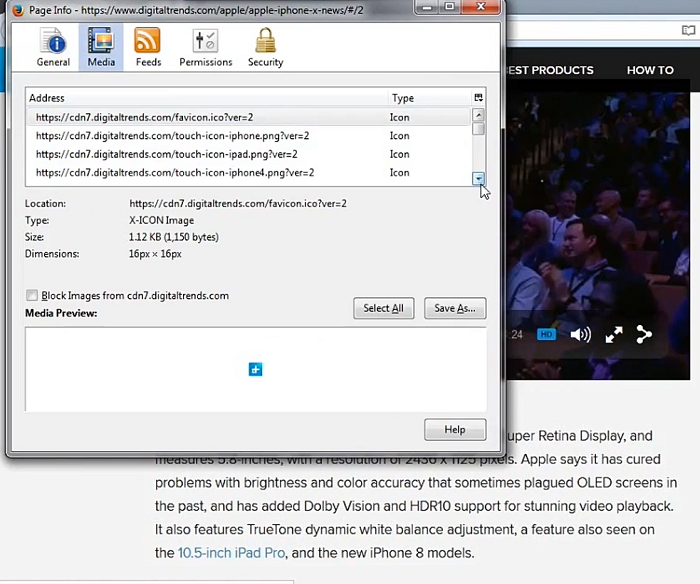700x584 pixels.
Task: Enable Block Images from cdn7.digitaltrends.com checkbox
Action: pyautogui.click(x=32, y=295)
